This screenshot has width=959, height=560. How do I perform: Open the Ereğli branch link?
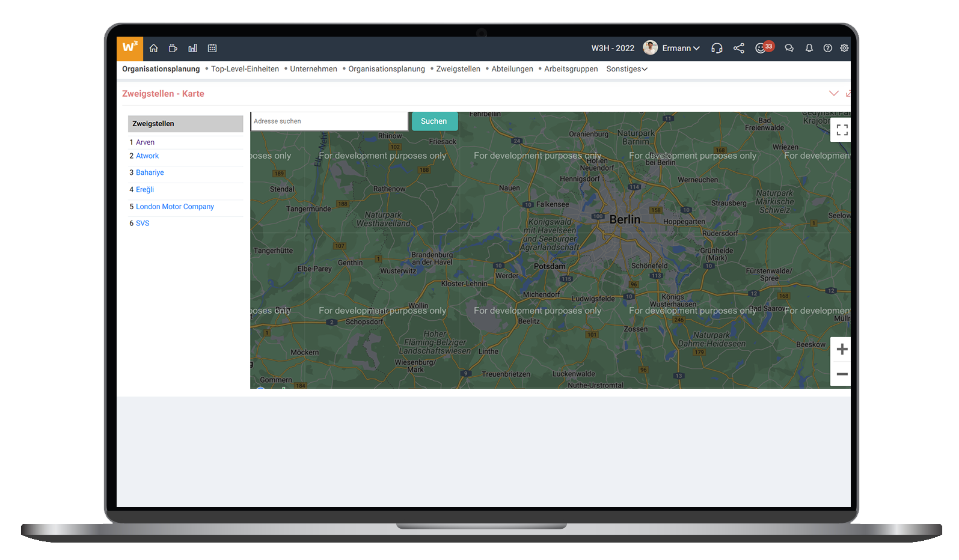[145, 190]
